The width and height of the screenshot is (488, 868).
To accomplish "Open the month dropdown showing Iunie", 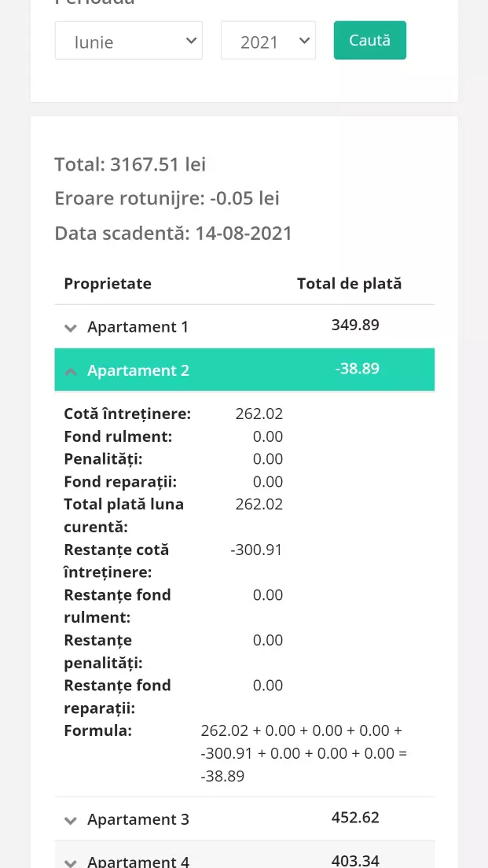I will [128, 41].
